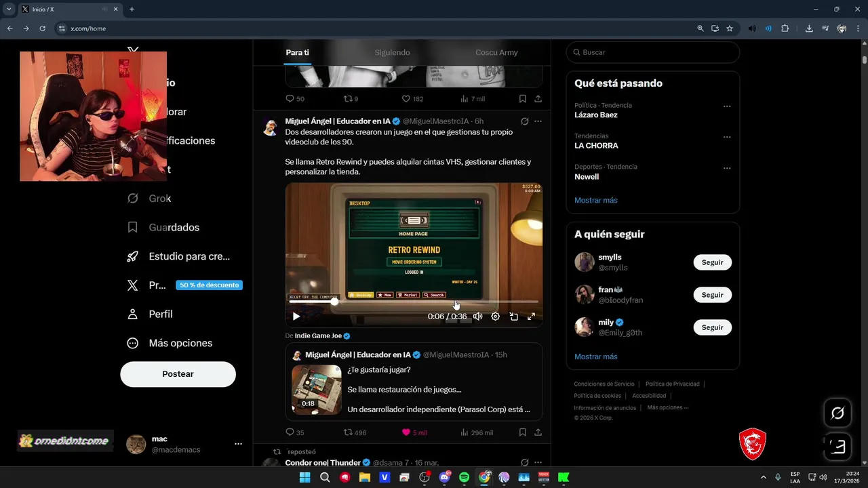Like the top post with 182 likes
The image size is (868, 488).
(412, 99)
